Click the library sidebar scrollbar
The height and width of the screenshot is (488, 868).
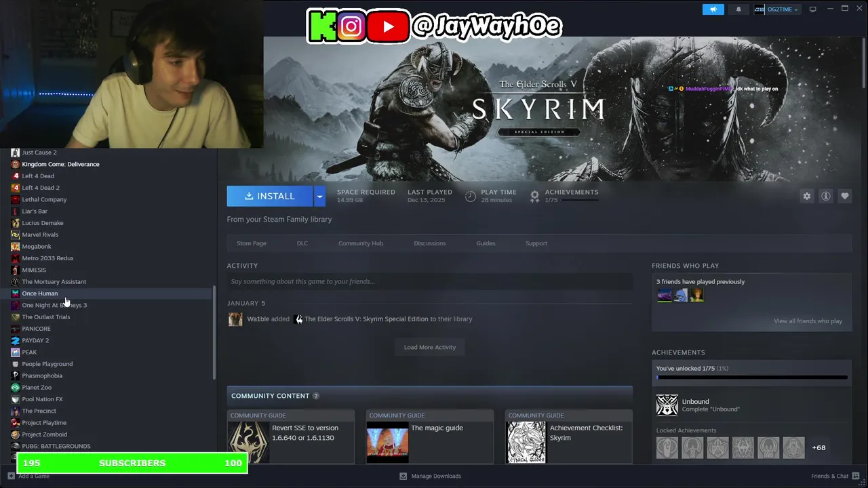pyautogui.click(x=214, y=332)
